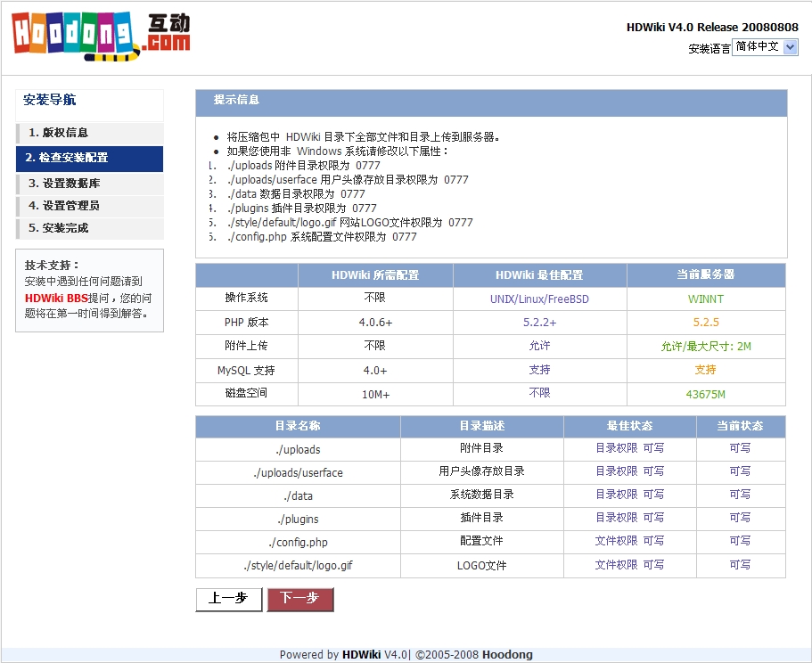Select step 2. 检查安装配置 in navigation
This screenshot has width=812, height=663.
pyautogui.click(x=90, y=159)
